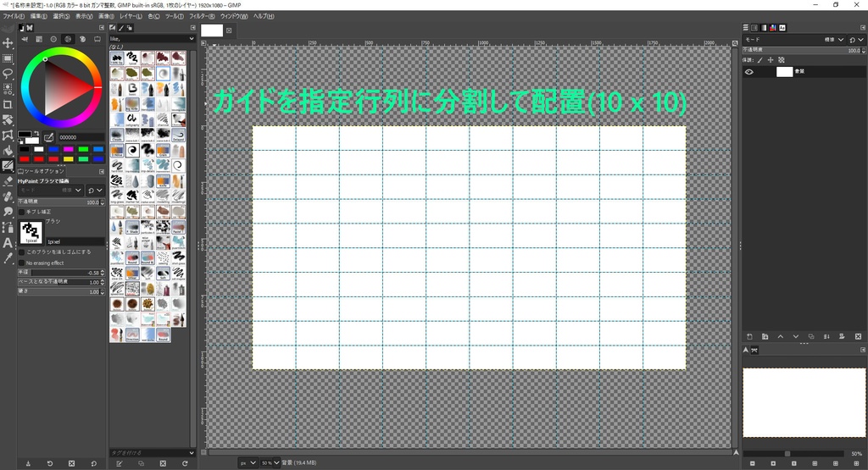Select the Fuzzy Select tool
868x470 pixels.
[x=8, y=89]
